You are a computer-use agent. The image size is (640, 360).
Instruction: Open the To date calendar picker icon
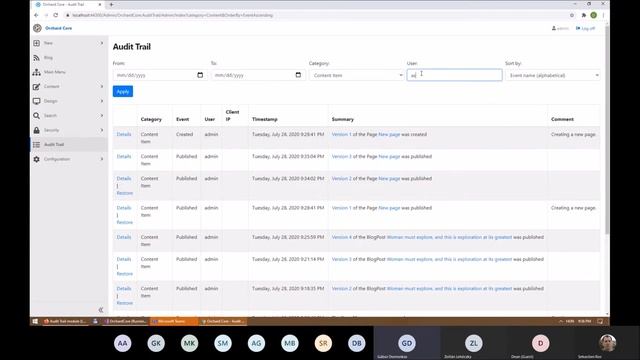[298, 75]
